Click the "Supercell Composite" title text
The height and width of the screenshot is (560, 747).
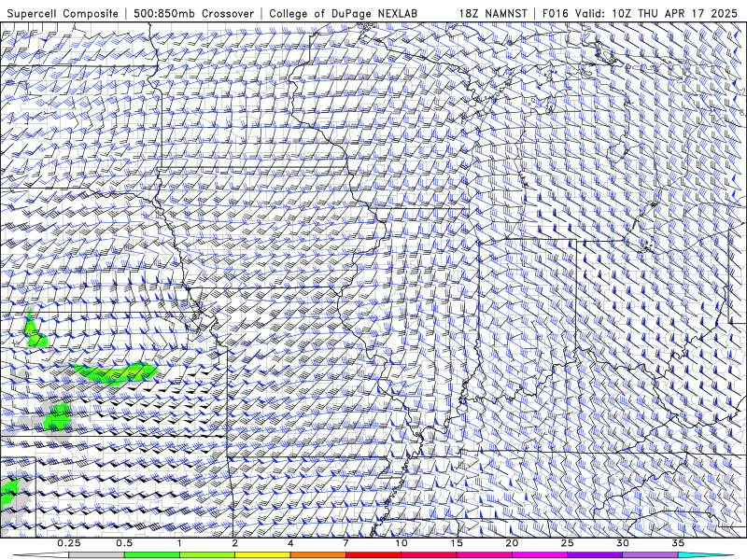click(x=63, y=13)
